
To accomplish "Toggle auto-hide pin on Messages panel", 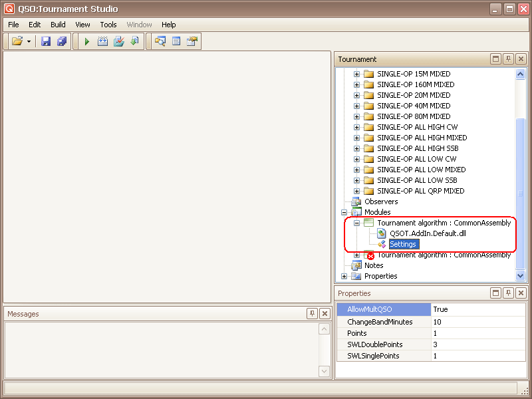I will (x=312, y=314).
